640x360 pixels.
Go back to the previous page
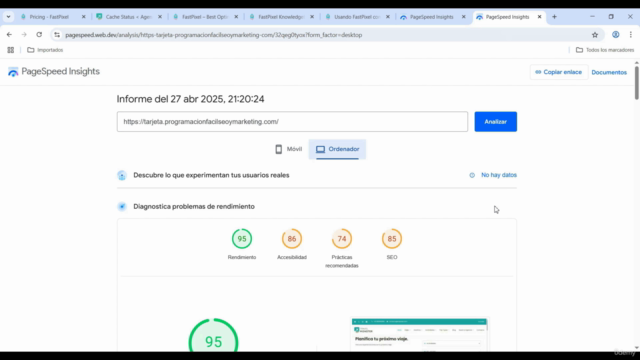click(9, 35)
